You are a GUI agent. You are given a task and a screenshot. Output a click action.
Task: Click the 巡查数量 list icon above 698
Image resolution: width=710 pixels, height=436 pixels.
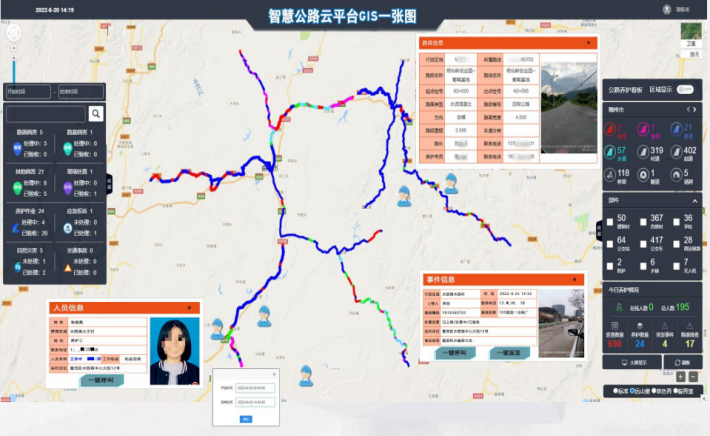tap(614, 326)
